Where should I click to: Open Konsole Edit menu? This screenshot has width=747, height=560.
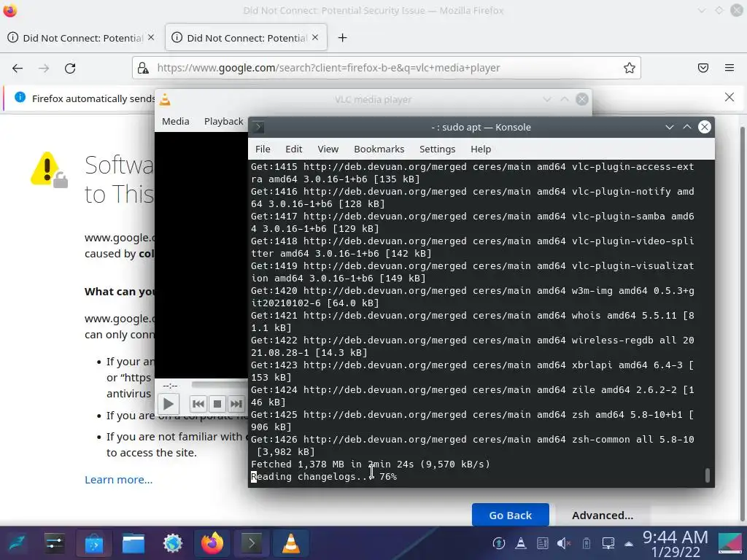point(293,149)
